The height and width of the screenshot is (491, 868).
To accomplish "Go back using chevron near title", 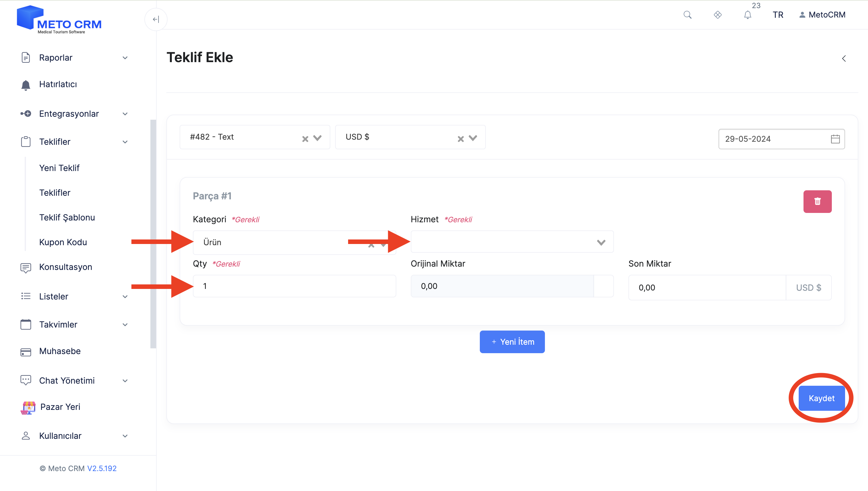I will point(844,59).
